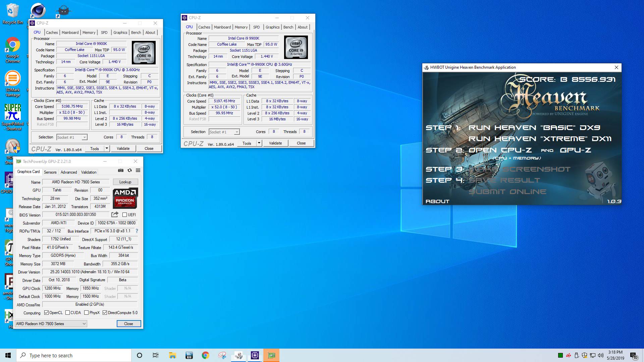Open the notification center icon
Viewport: 644px width, 362px height.
tap(633, 355)
